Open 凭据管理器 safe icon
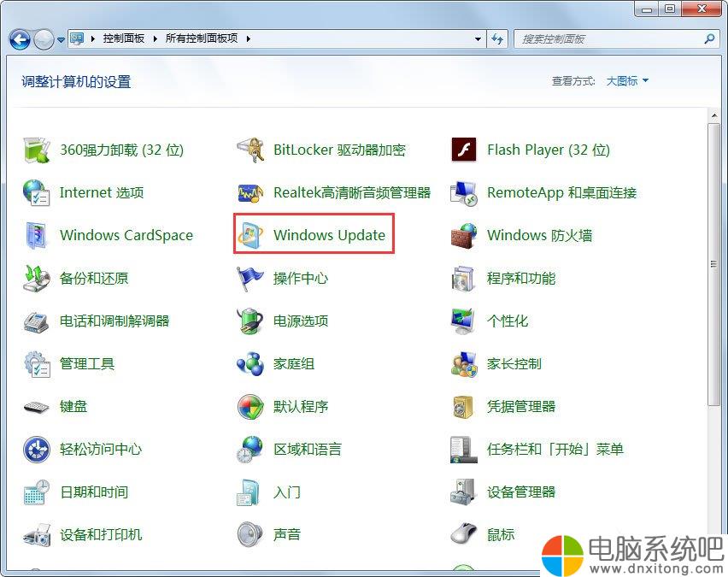The height and width of the screenshot is (577, 728). pyautogui.click(x=464, y=407)
